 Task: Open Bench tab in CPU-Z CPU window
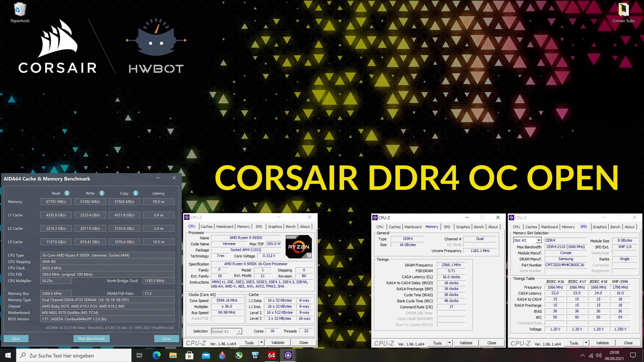290,227
